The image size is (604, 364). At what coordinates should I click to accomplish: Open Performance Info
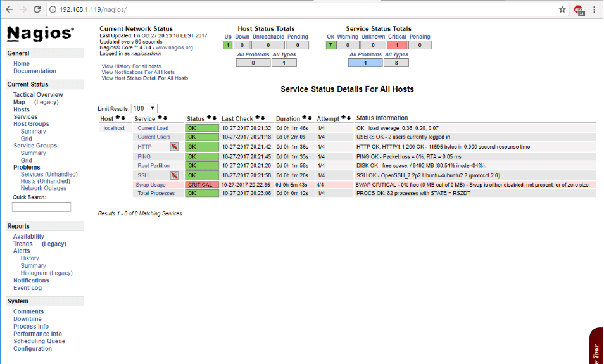pyautogui.click(x=37, y=334)
